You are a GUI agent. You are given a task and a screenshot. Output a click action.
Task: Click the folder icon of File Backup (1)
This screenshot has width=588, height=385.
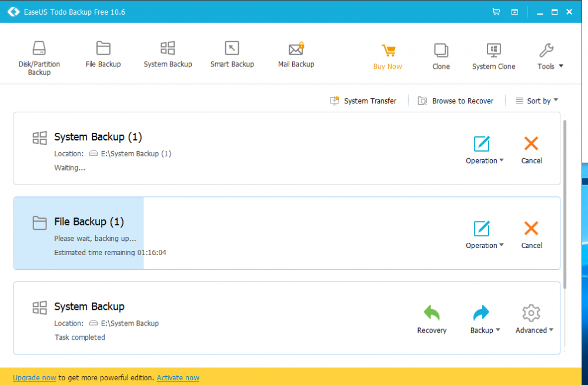pyautogui.click(x=39, y=223)
